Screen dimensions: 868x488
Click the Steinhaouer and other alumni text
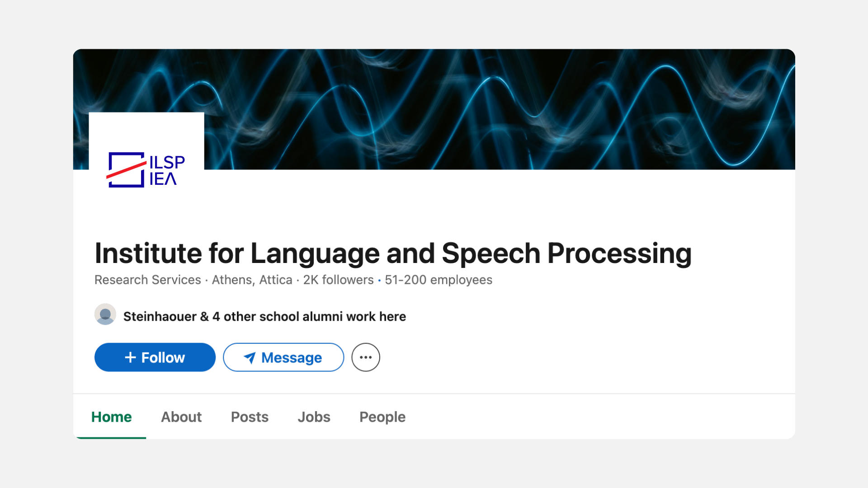point(264,316)
